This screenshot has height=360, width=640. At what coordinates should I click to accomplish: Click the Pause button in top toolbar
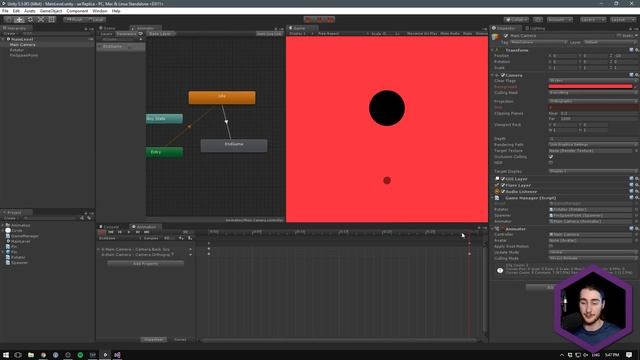pos(320,19)
